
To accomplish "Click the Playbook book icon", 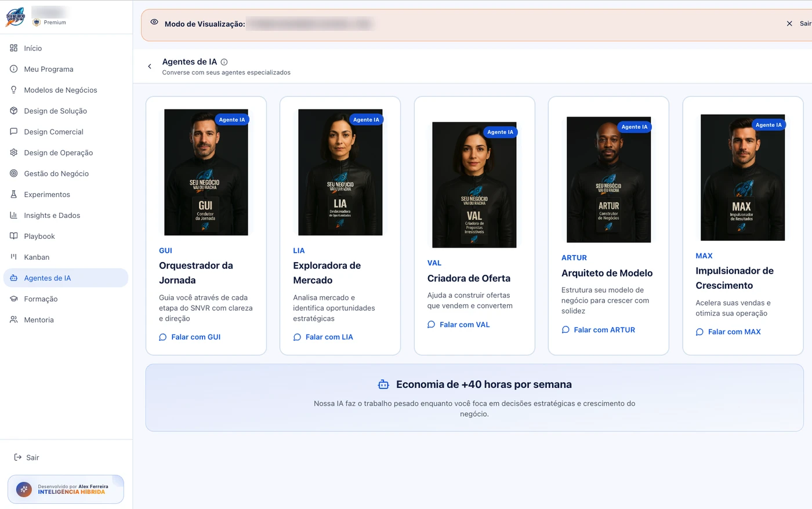I will point(14,236).
